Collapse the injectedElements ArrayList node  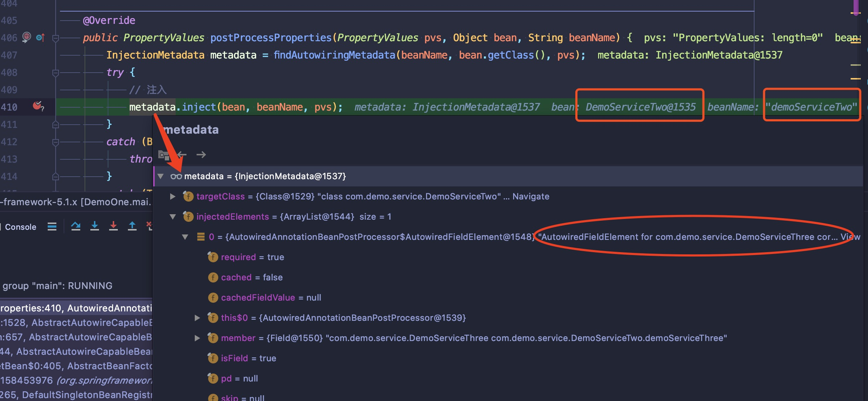(173, 217)
